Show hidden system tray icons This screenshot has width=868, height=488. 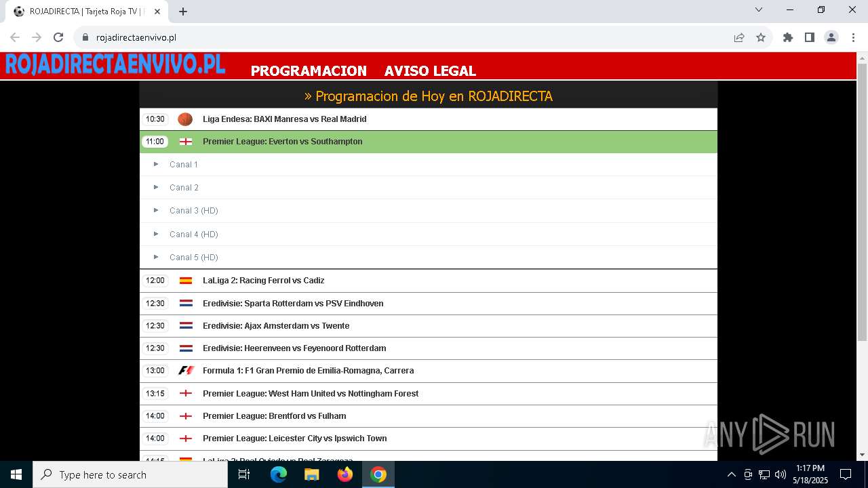pos(731,474)
